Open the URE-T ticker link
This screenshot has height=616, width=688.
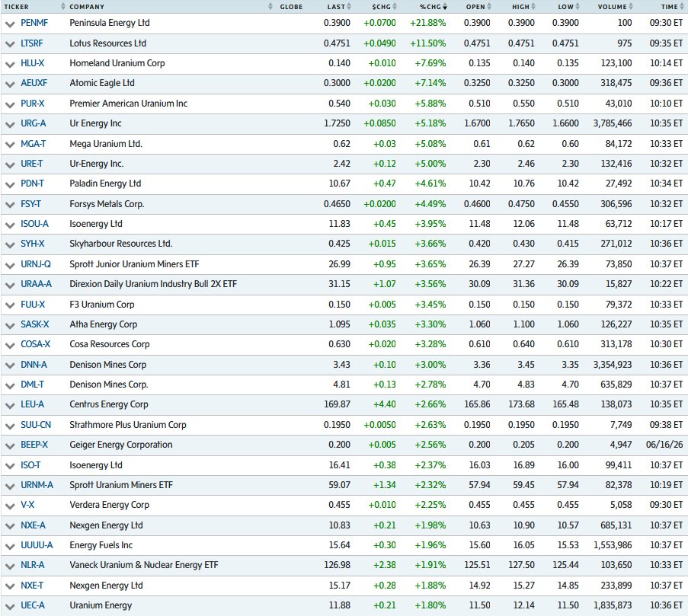pyautogui.click(x=31, y=164)
